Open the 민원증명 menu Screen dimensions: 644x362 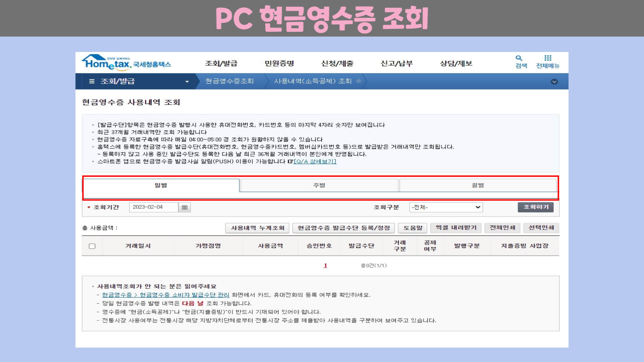pos(279,63)
